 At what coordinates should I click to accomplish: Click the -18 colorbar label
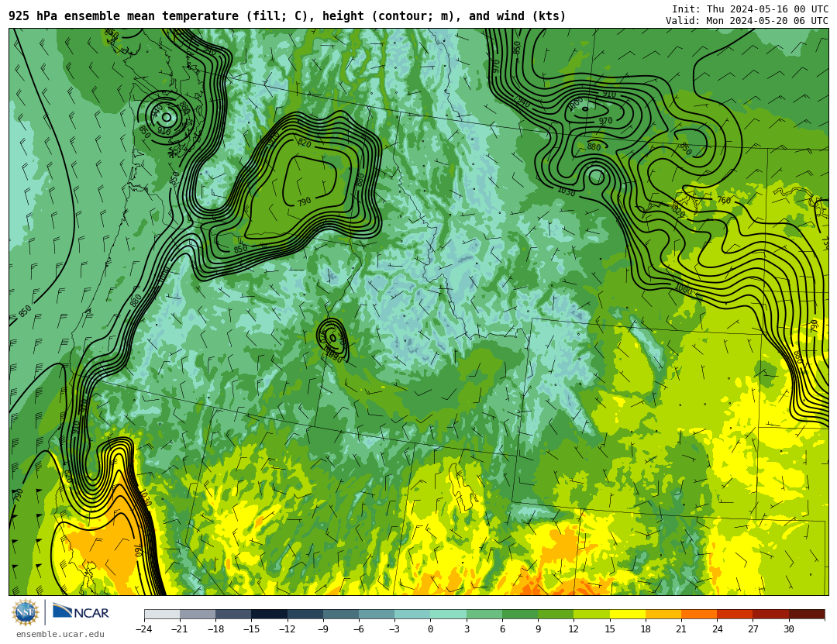click(x=215, y=629)
